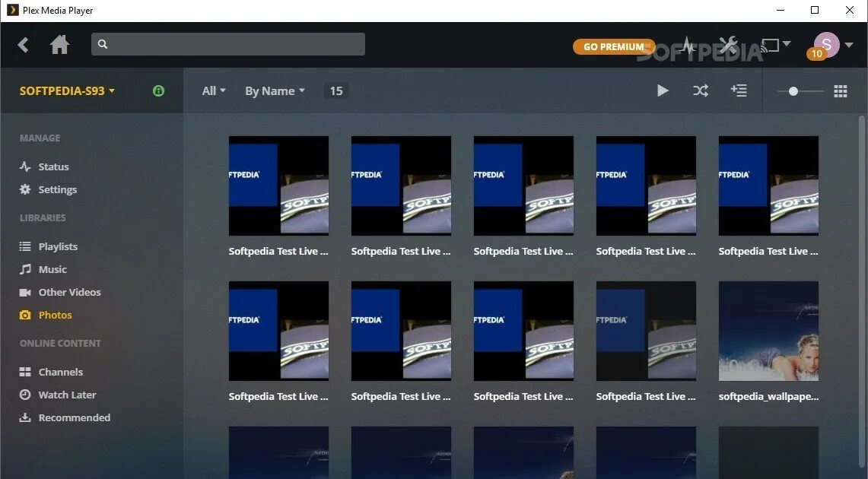
Task: Adjust the thumbnail size slider
Action: click(800, 91)
